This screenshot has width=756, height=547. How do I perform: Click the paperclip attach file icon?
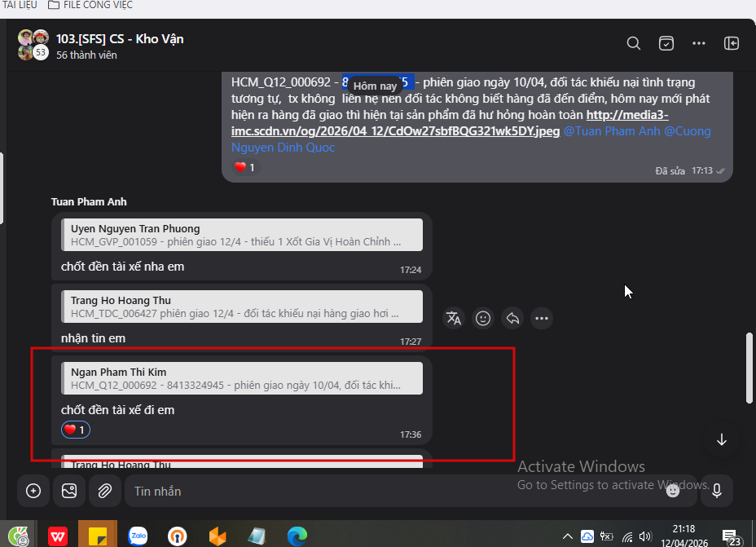(x=104, y=491)
